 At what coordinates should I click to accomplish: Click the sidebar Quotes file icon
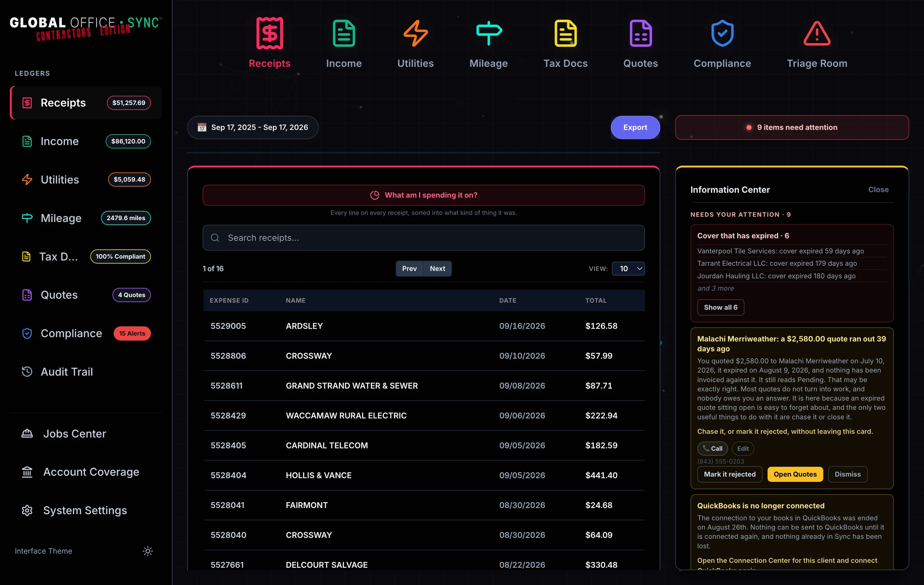click(x=27, y=295)
